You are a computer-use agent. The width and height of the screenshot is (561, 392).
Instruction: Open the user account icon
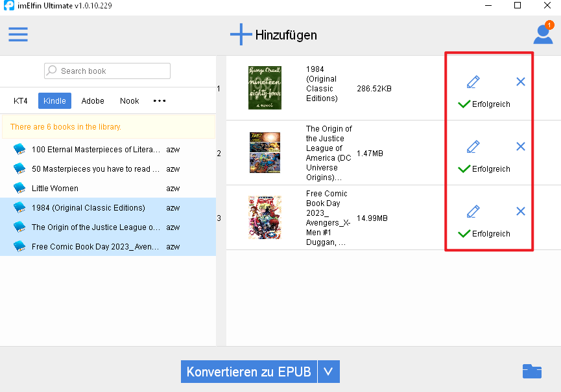coord(543,34)
